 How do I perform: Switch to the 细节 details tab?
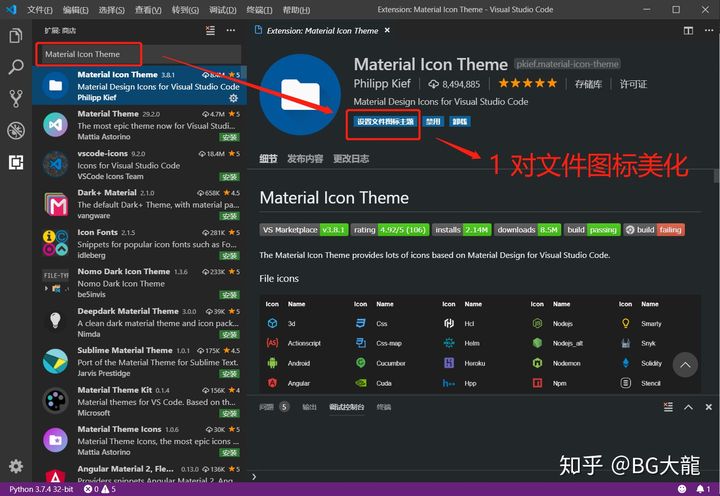pyautogui.click(x=268, y=159)
